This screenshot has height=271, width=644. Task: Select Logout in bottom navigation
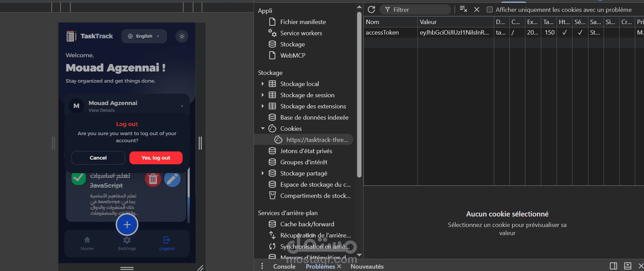click(167, 244)
